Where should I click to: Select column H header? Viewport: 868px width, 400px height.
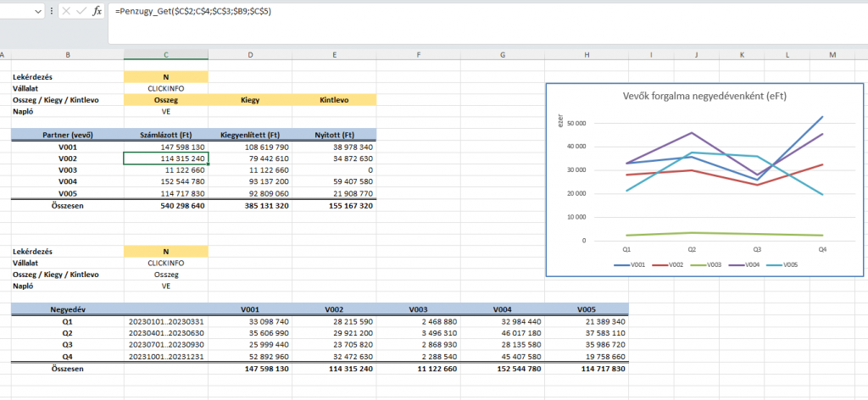click(x=587, y=55)
